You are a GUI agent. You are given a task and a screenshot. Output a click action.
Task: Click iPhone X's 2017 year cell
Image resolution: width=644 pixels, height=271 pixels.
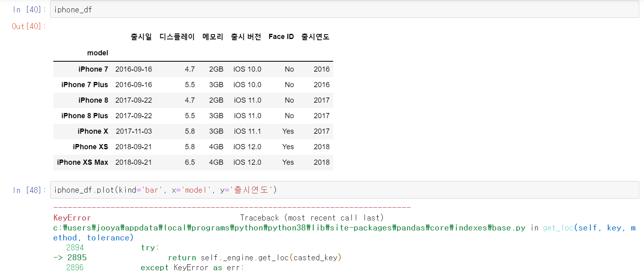coord(322,131)
